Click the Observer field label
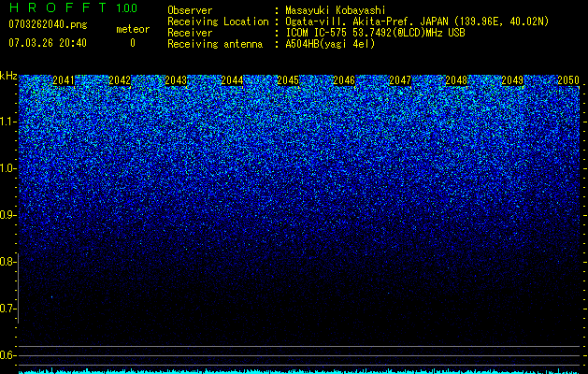The width and height of the screenshot is (588, 374). point(190,10)
